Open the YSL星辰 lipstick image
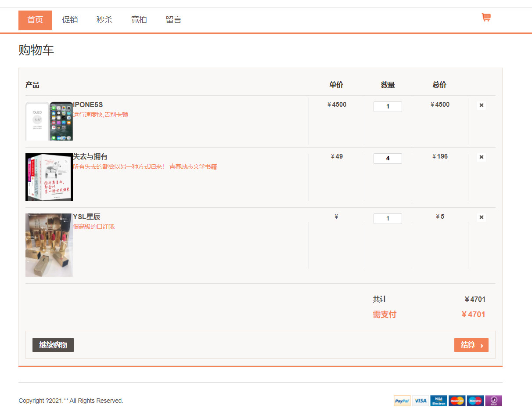 [49, 245]
